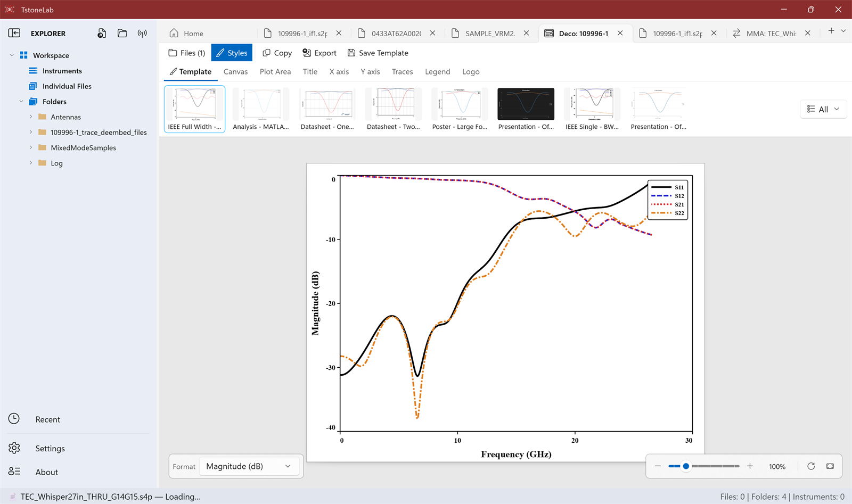
Task: Click the zoom out minus icon
Action: coord(658,466)
